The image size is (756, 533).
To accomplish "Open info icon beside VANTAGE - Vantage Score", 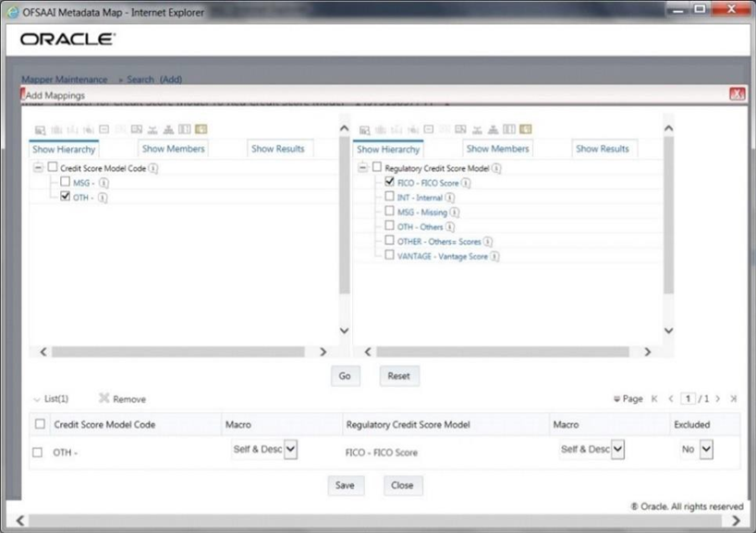I will pyautogui.click(x=494, y=257).
